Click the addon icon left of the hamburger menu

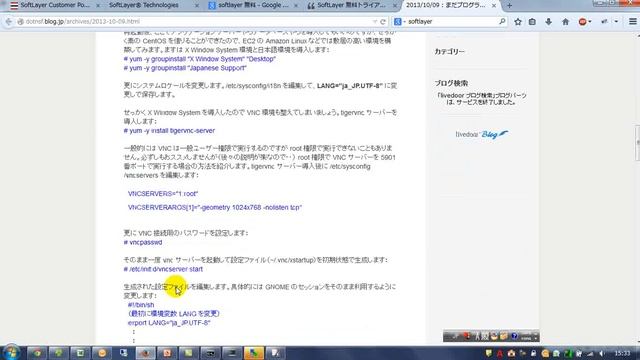click(x=605, y=22)
